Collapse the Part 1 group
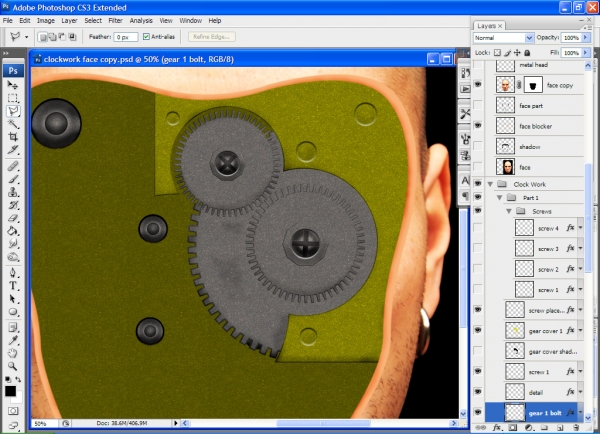This screenshot has width=600, height=434. click(500, 198)
